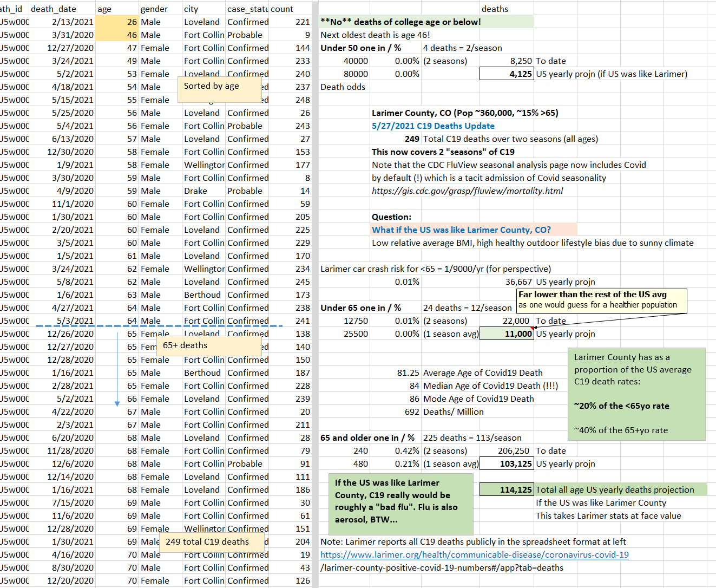Select the 8,250 To date value cell
Image resolution: width=716 pixels, height=588 pixels.
click(507, 61)
